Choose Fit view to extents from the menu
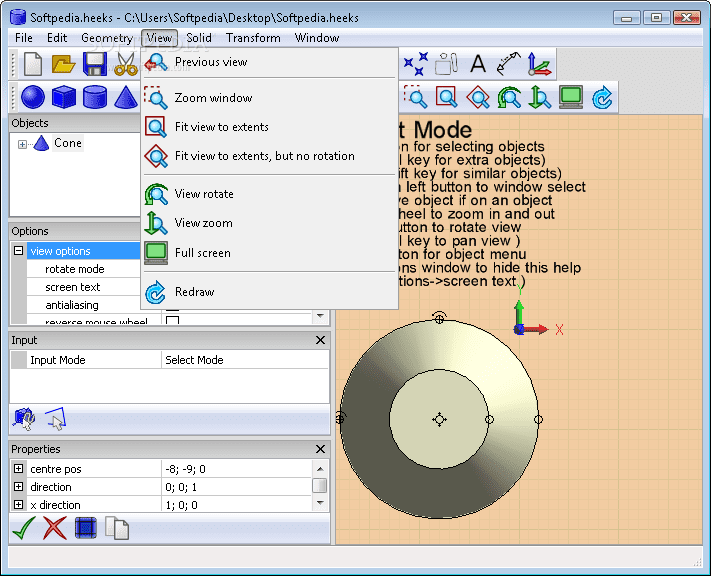Image resolution: width=711 pixels, height=576 pixels. [x=221, y=127]
